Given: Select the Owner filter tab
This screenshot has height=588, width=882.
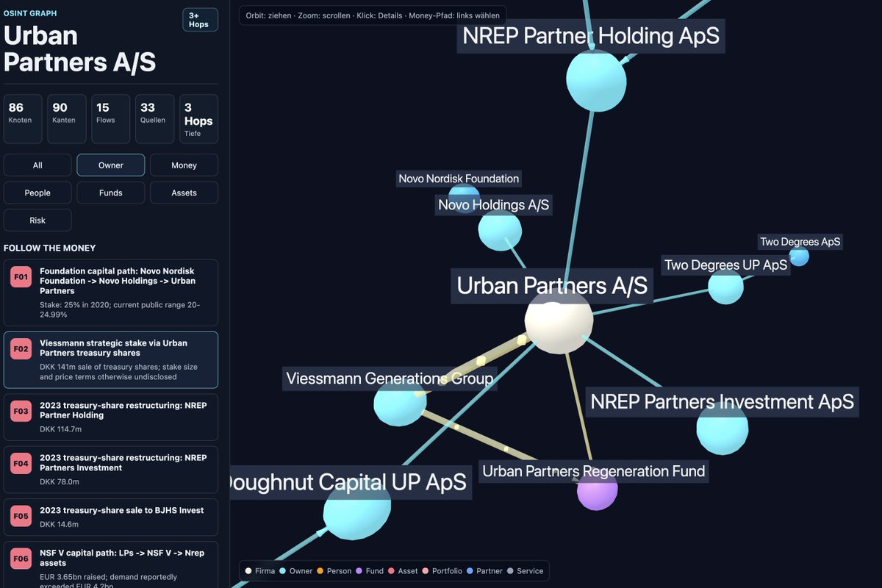Looking at the screenshot, I should tap(111, 165).
